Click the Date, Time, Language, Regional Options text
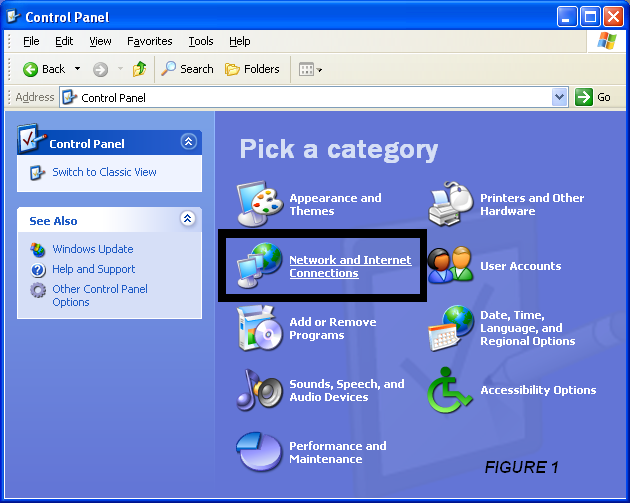The height and width of the screenshot is (503, 630). point(528,328)
